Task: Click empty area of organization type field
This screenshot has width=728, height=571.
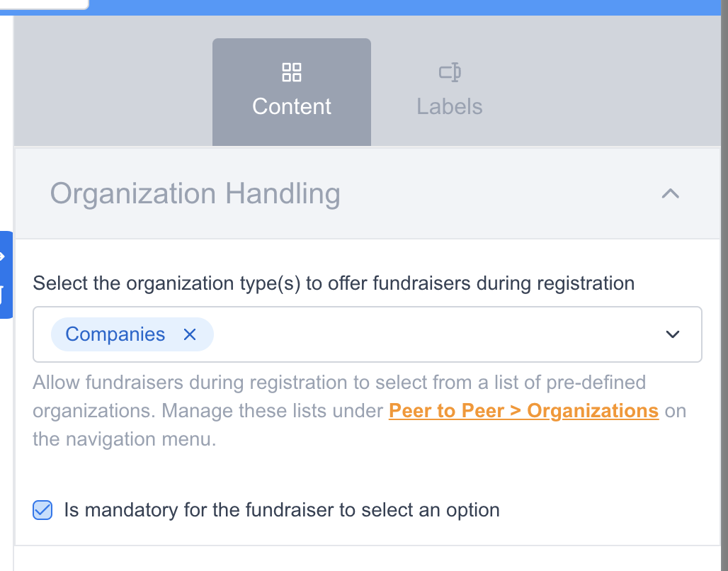Action: pos(425,334)
